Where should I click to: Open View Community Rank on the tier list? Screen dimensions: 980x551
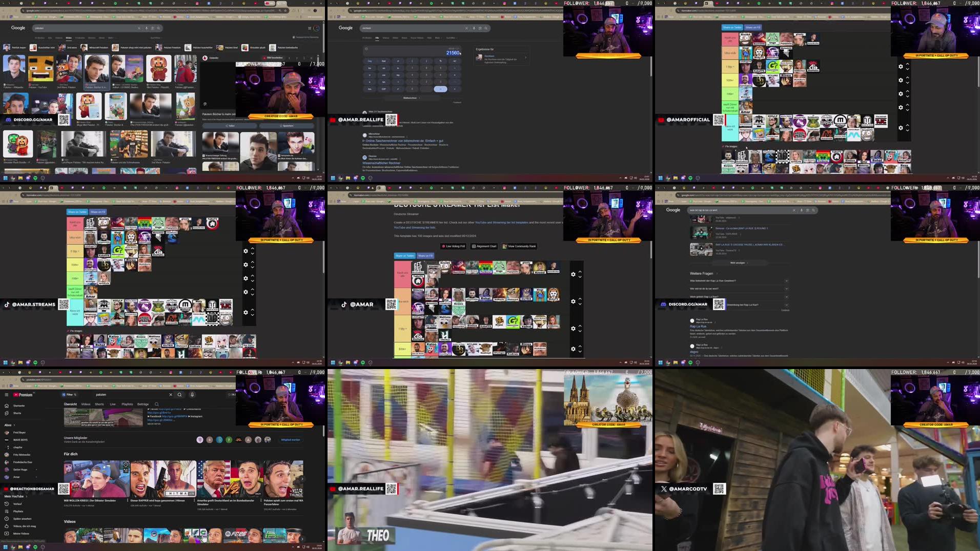click(x=519, y=246)
